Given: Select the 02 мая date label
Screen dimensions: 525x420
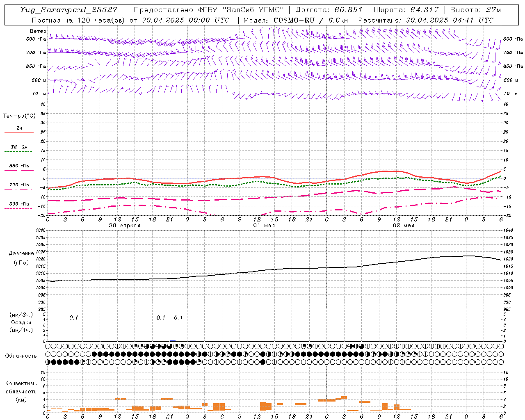Looking at the screenshot, I should tap(403, 226).
